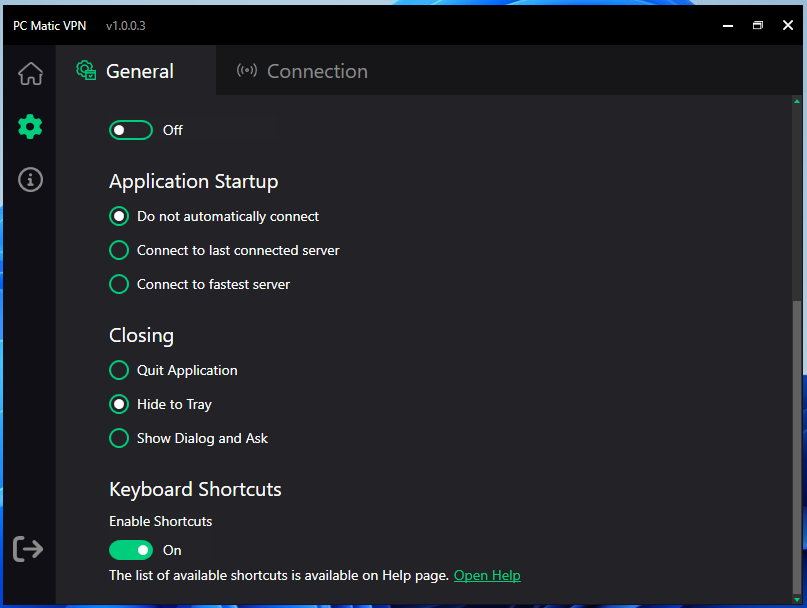The image size is (807, 608).
Task: Select the General settings tab
Action: click(126, 71)
